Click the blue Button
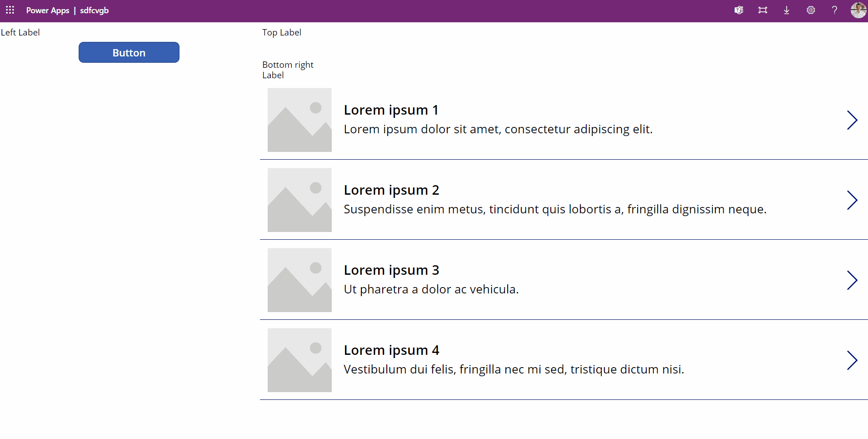 coord(129,52)
